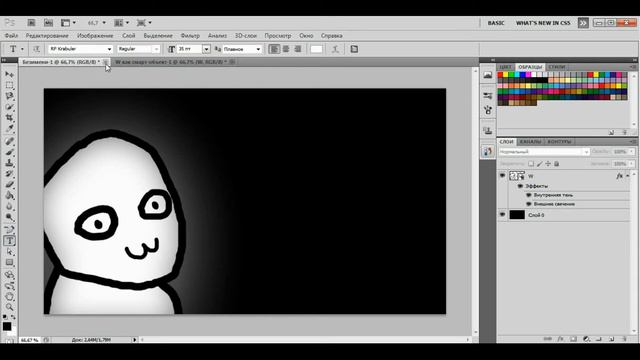The width and height of the screenshot is (640, 360).
Task: Select the Path Selection tool
Action: tap(9, 252)
